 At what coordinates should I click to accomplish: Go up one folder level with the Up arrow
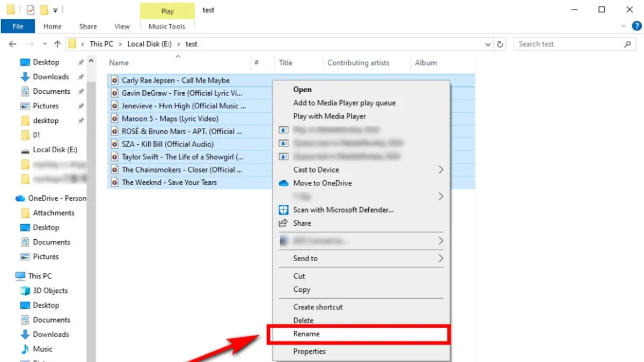[x=57, y=44]
